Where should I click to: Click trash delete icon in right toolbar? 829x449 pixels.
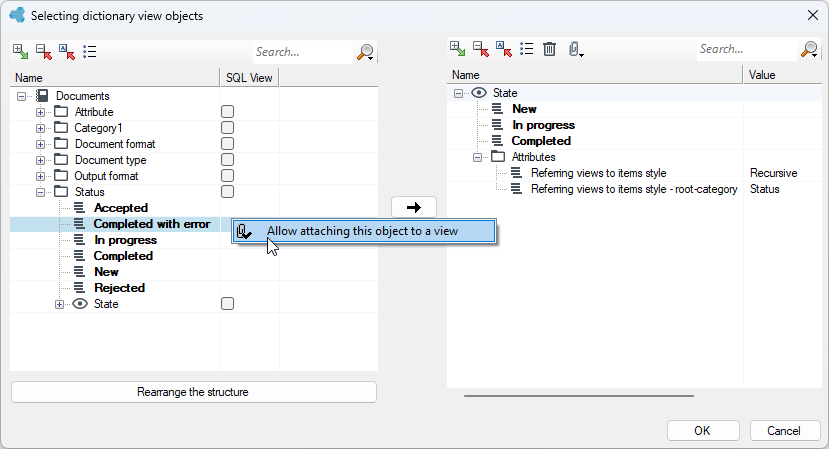click(x=550, y=49)
